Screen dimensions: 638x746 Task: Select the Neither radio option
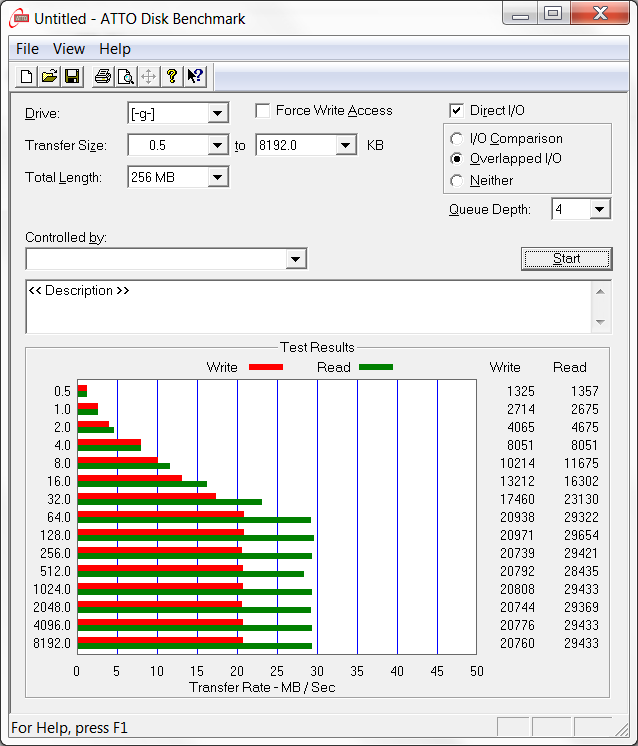click(x=457, y=181)
